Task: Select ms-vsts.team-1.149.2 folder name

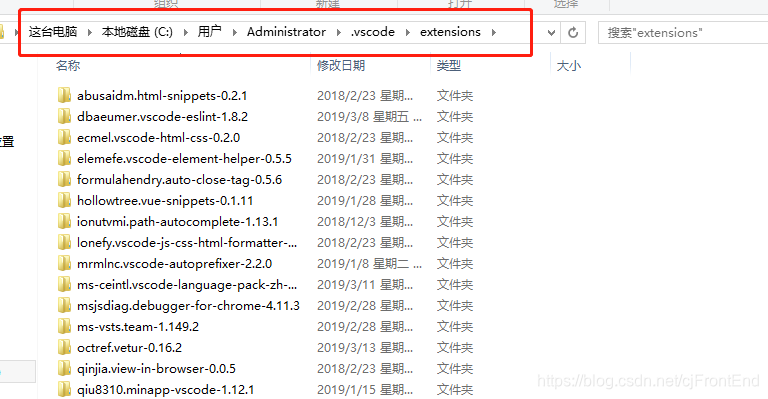Action: (138, 327)
